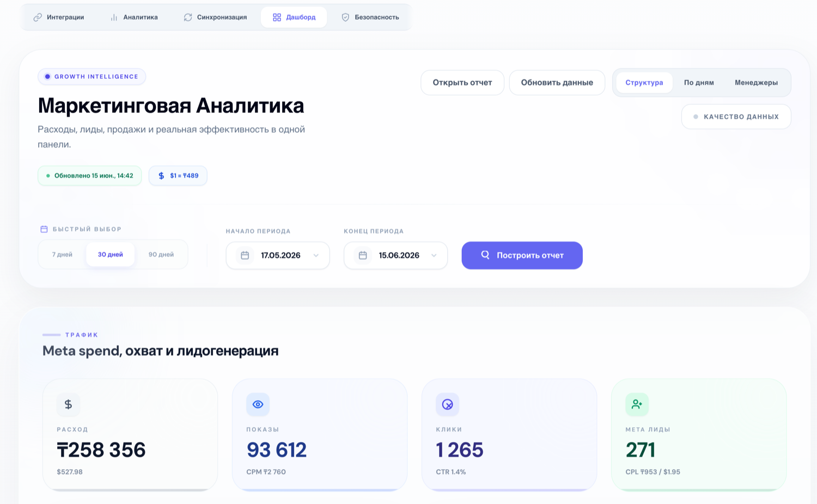
Task: Open the Интеграции tab
Action: (58, 17)
